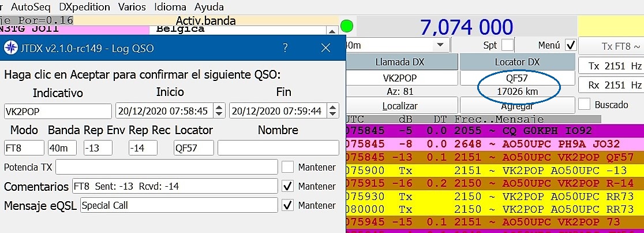644x233 pixels.
Task: Click the Banda field showing 40m
Action: click(62, 148)
